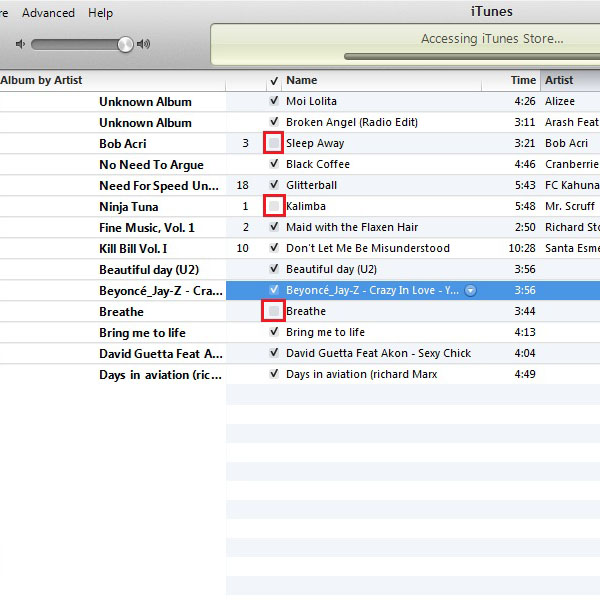Click the artist Mr. Scruff
The image size is (600, 600).
click(x=570, y=206)
